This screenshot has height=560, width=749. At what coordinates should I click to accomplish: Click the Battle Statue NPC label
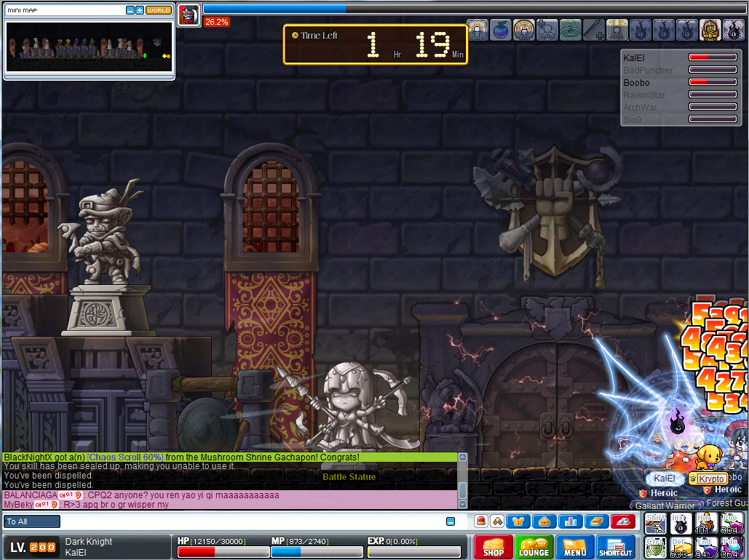[349, 477]
